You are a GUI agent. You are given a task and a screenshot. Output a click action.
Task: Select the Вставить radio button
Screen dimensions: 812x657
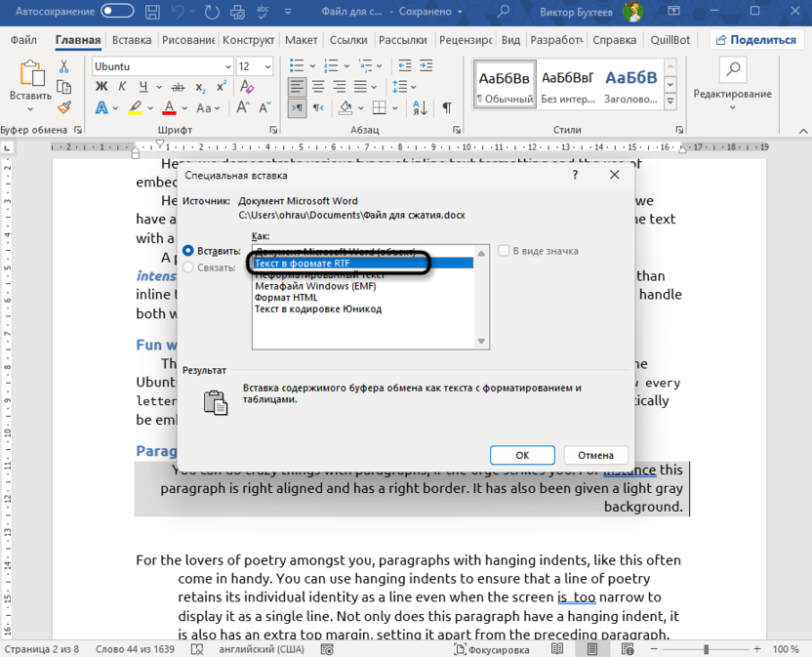click(188, 251)
